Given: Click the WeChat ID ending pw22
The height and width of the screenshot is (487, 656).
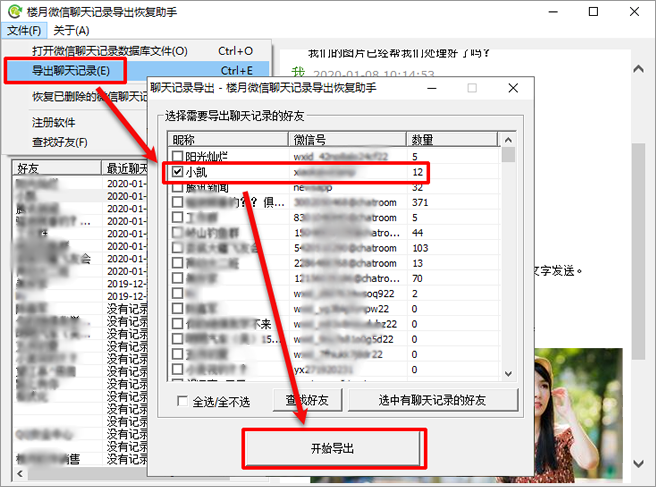Looking at the screenshot, I should pyautogui.click(x=341, y=309).
